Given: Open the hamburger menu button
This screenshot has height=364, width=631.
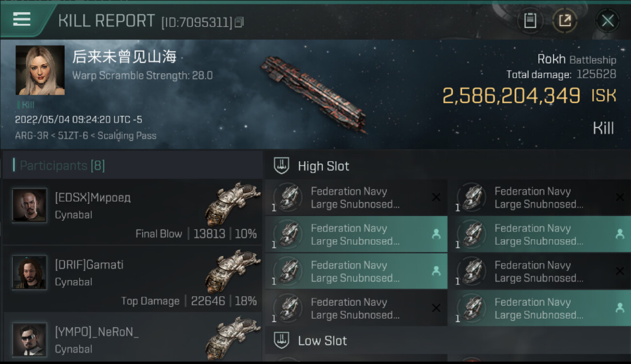Looking at the screenshot, I should point(22,19).
